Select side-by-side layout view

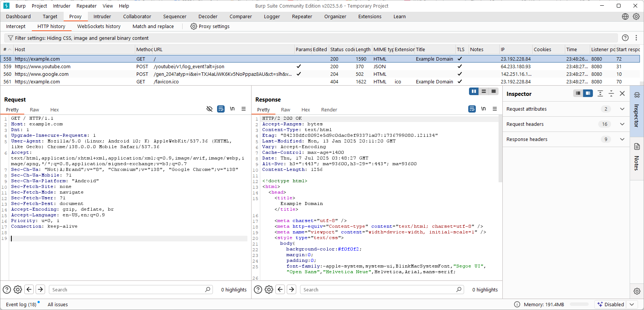click(474, 91)
